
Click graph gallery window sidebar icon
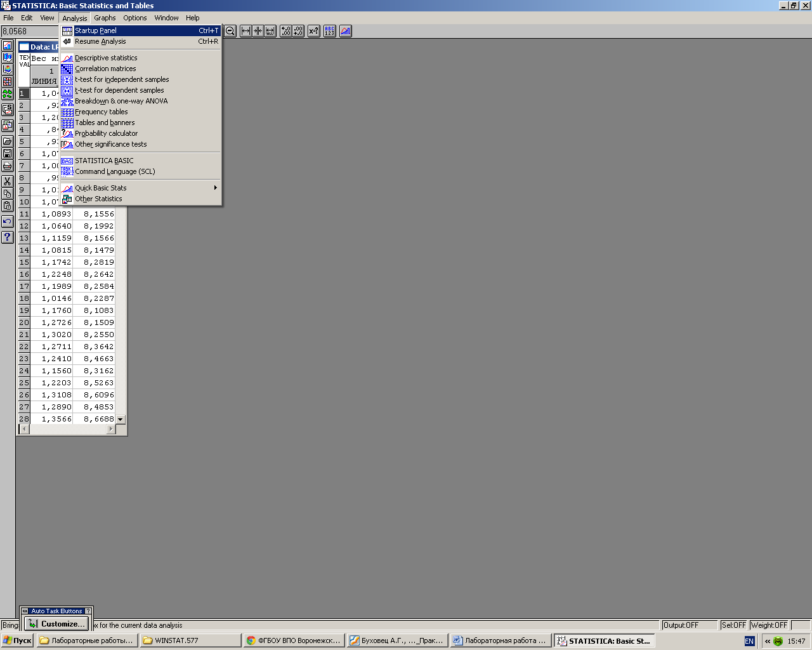click(x=8, y=126)
